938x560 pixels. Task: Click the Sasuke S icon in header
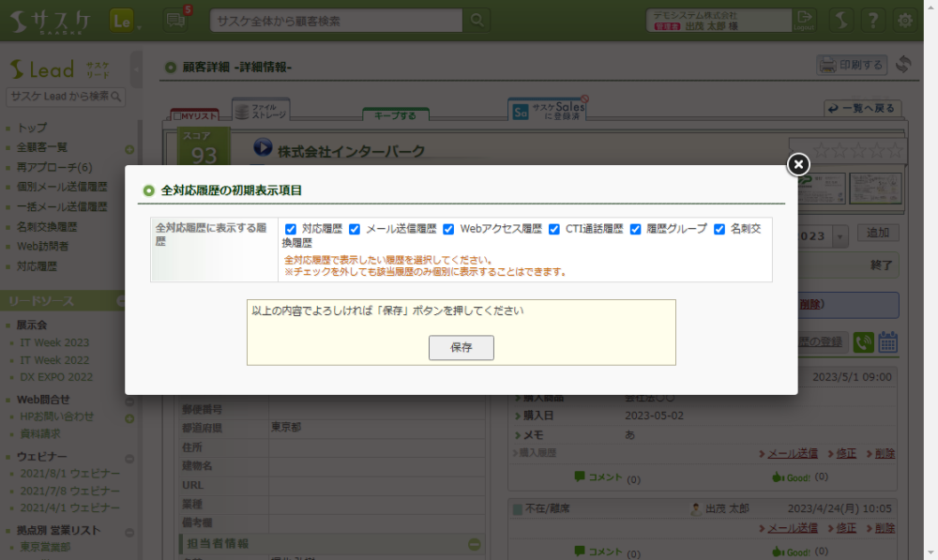point(842,20)
